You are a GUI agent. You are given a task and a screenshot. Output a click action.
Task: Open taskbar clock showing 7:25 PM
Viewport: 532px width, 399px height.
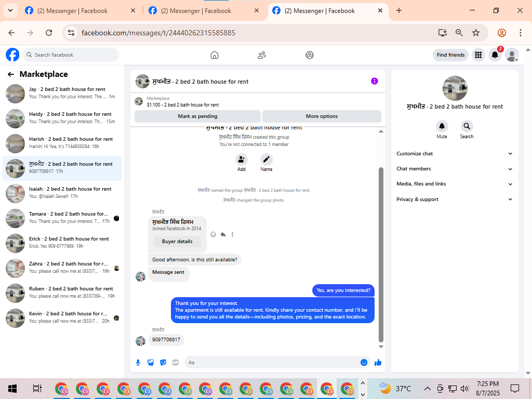pos(487,389)
